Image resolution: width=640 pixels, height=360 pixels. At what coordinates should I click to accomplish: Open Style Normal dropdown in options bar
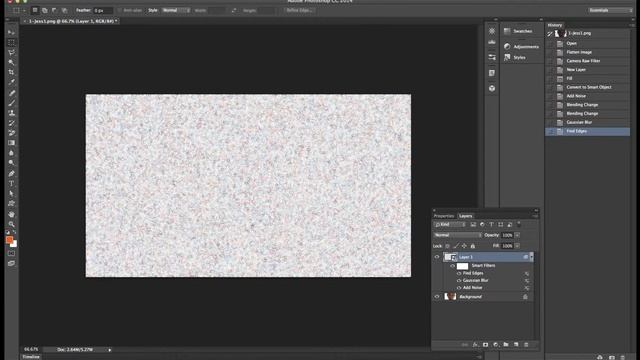pyautogui.click(x=176, y=10)
